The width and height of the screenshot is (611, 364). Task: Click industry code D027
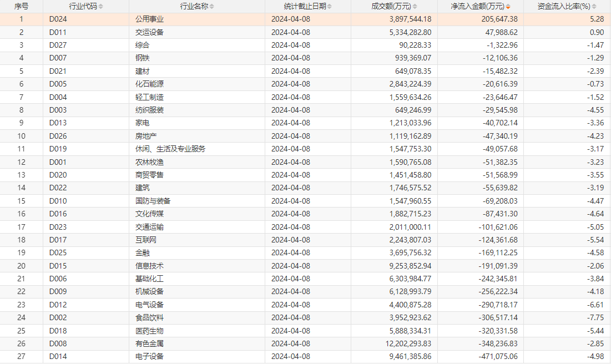[58, 45]
